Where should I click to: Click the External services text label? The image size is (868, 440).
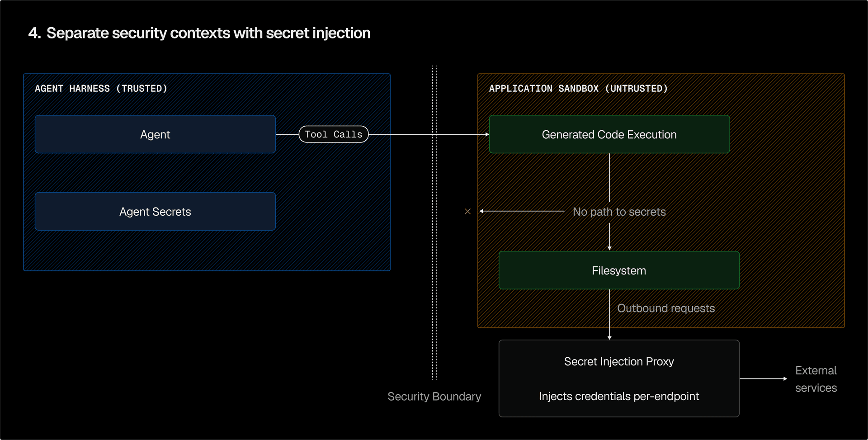click(x=816, y=379)
